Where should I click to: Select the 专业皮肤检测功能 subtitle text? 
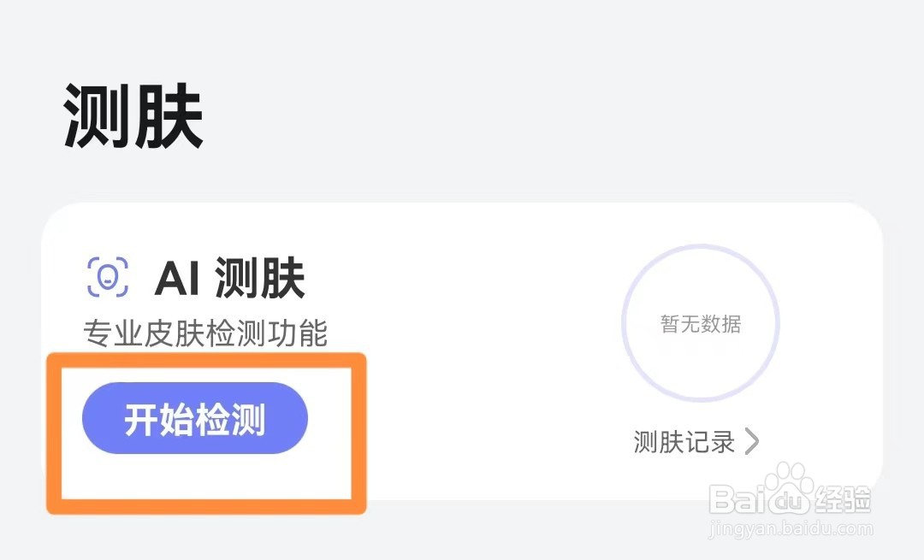[x=204, y=335]
